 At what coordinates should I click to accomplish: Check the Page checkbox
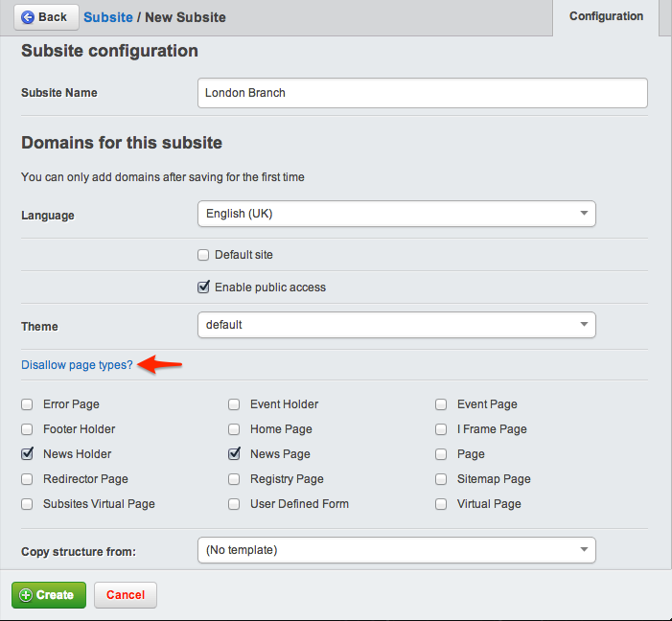[x=441, y=454]
